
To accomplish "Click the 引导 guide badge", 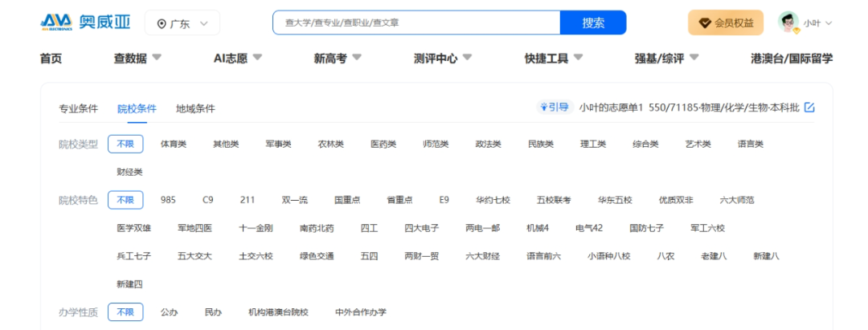I will pyautogui.click(x=555, y=108).
